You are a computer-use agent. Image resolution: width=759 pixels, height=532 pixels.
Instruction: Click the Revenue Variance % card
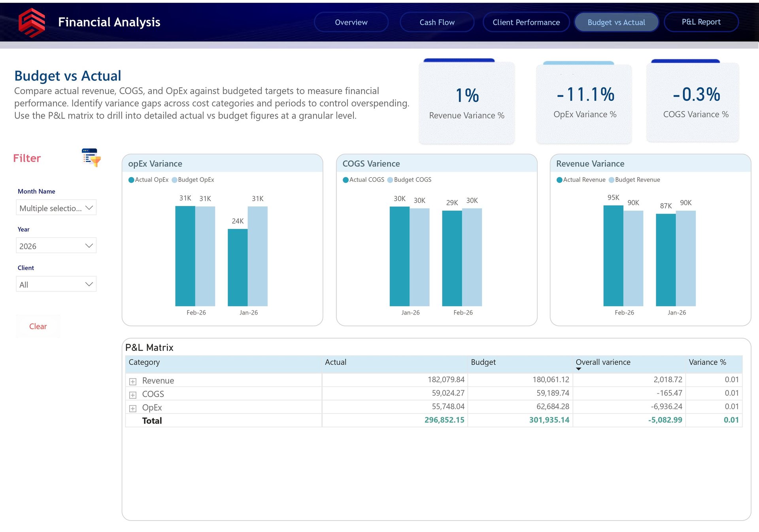(466, 103)
